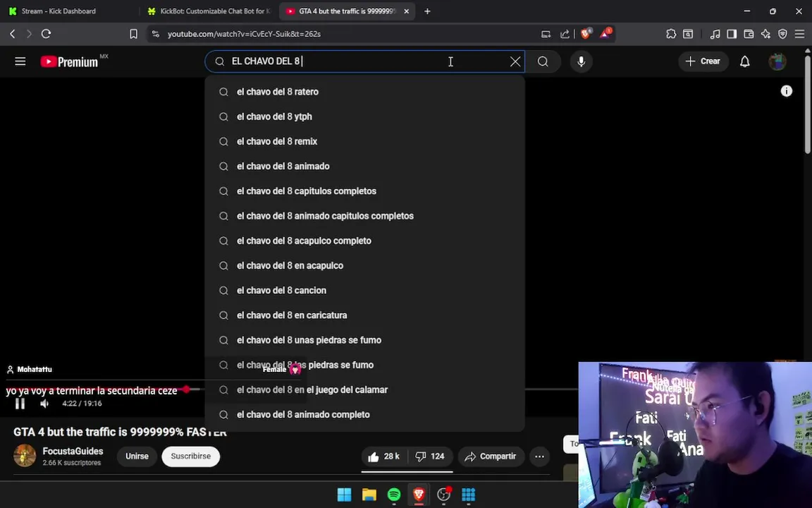Select 'el chavo del 8 cancion'
This screenshot has height=508, width=812.
(x=364, y=291)
